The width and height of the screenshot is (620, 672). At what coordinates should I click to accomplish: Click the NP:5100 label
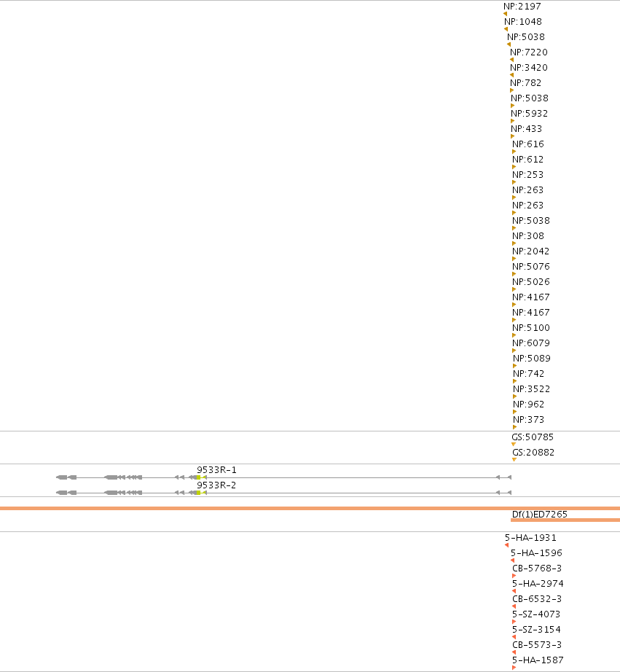[x=531, y=328]
